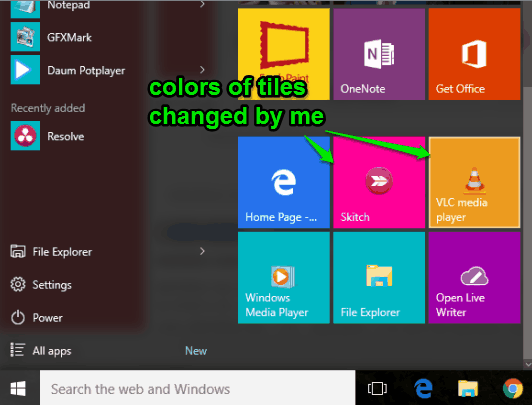Screen dimensions: 532x405
Task: Click the New label beside All apps
Action: click(196, 351)
